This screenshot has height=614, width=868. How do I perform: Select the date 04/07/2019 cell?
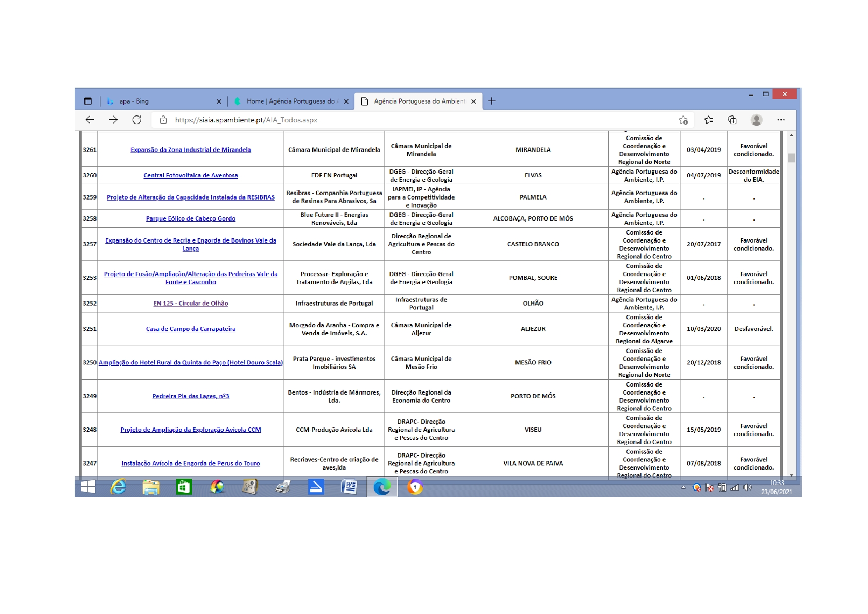click(x=704, y=175)
